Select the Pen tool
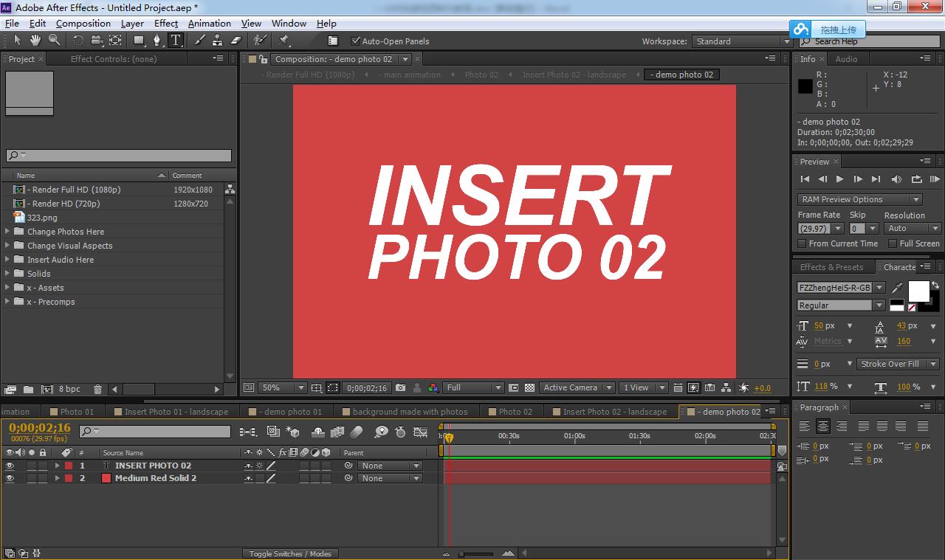Image resolution: width=945 pixels, height=560 pixels. point(157,41)
